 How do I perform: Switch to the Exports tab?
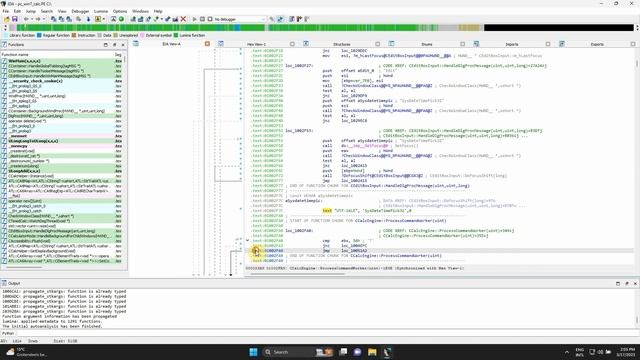[x=597, y=44]
